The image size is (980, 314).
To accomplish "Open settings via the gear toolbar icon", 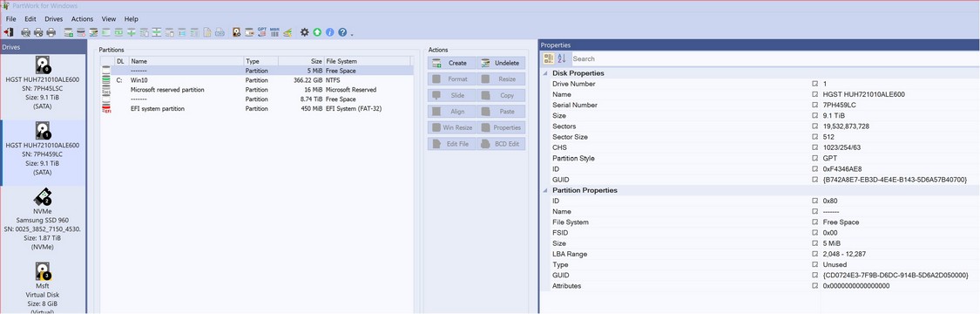I will pyautogui.click(x=304, y=32).
